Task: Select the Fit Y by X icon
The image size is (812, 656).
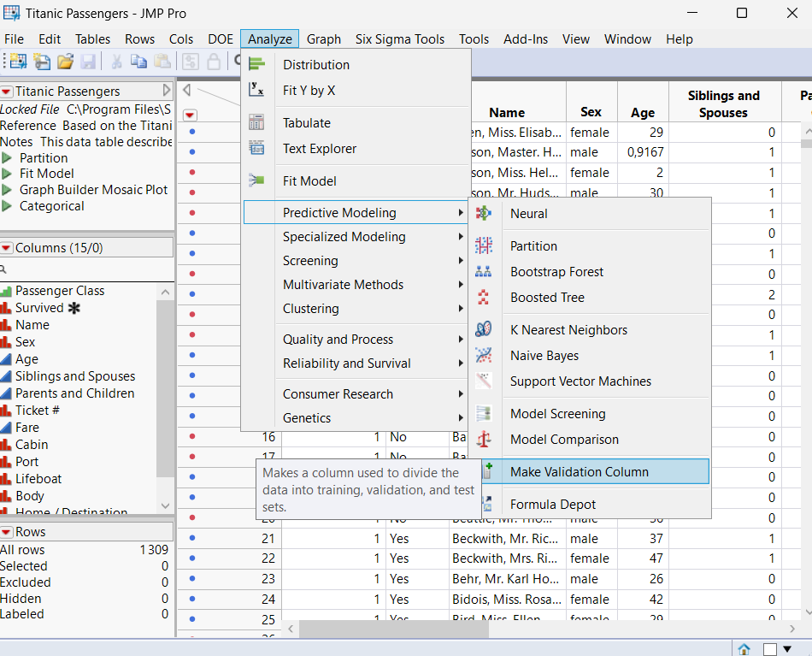Action: pyautogui.click(x=256, y=88)
